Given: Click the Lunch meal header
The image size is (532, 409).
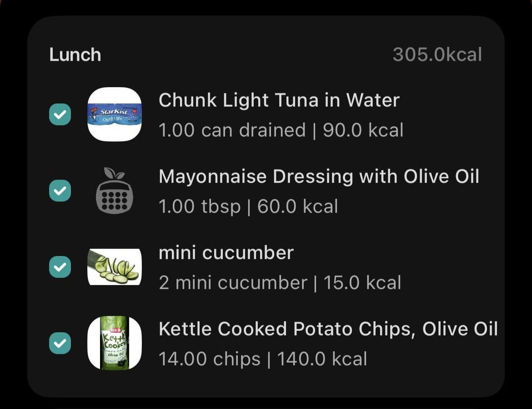Looking at the screenshot, I should (75, 55).
